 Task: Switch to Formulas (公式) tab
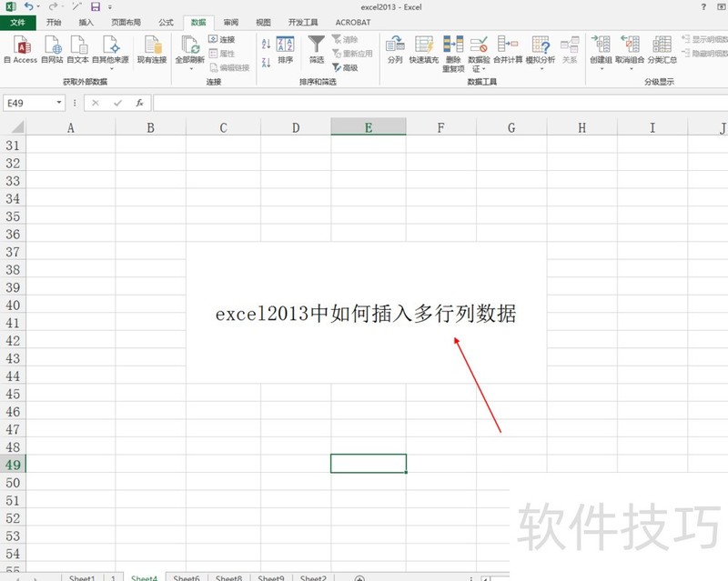point(166,22)
